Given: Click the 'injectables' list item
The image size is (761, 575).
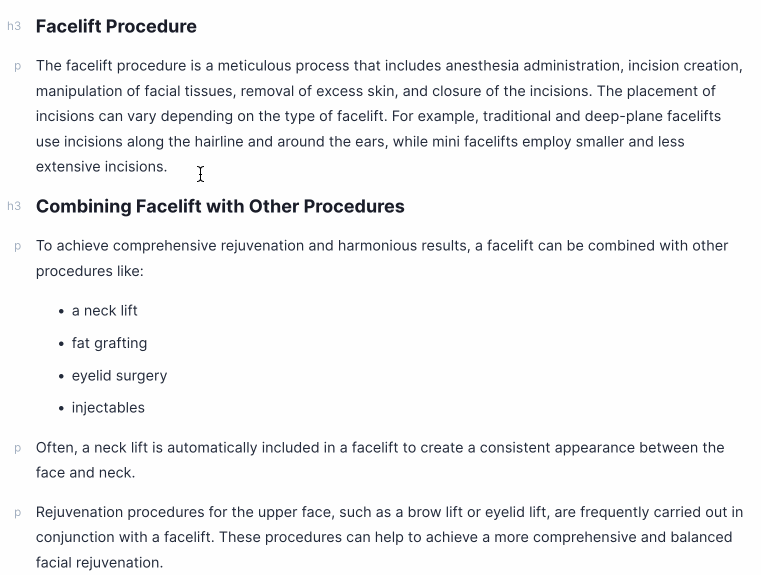Looking at the screenshot, I should (x=108, y=408).
